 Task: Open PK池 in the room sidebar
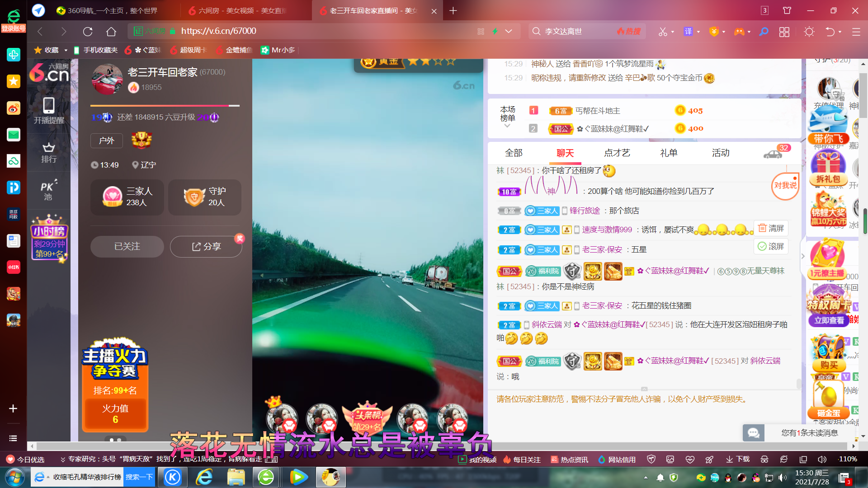pyautogui.click(x=48, y=191)
